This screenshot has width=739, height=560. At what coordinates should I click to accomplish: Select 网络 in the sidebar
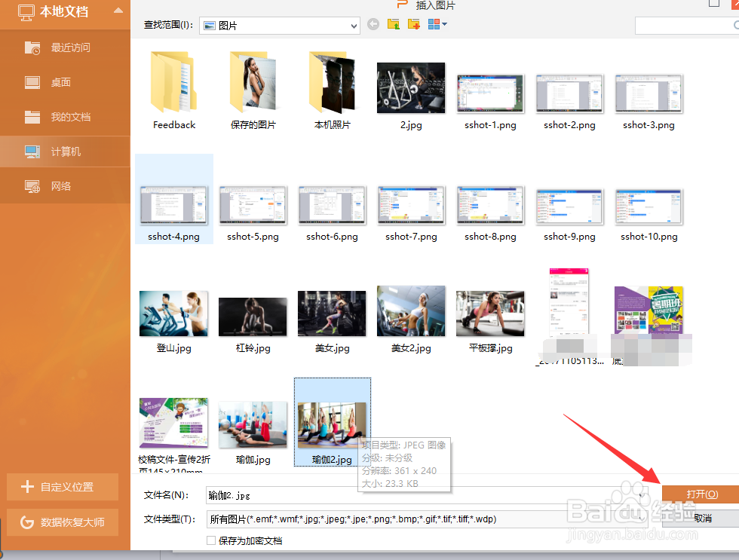[x=65, y=186]
